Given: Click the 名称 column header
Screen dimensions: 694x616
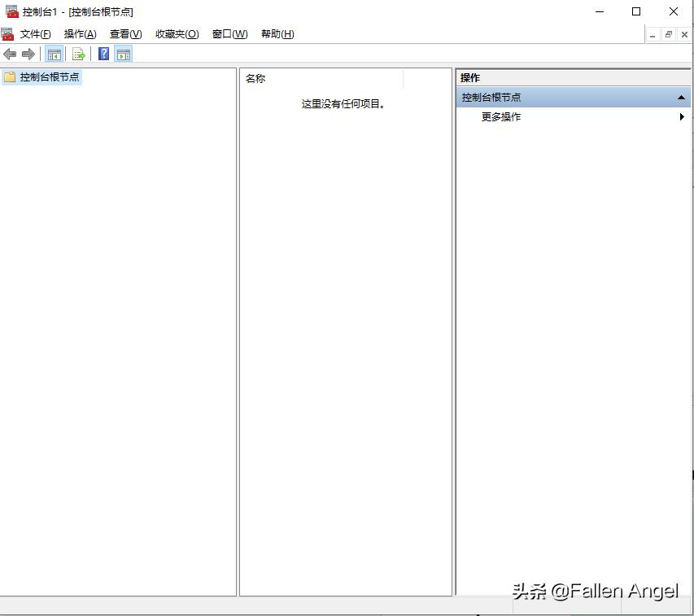Looking at the screenshot, I should tap(255, 78).
